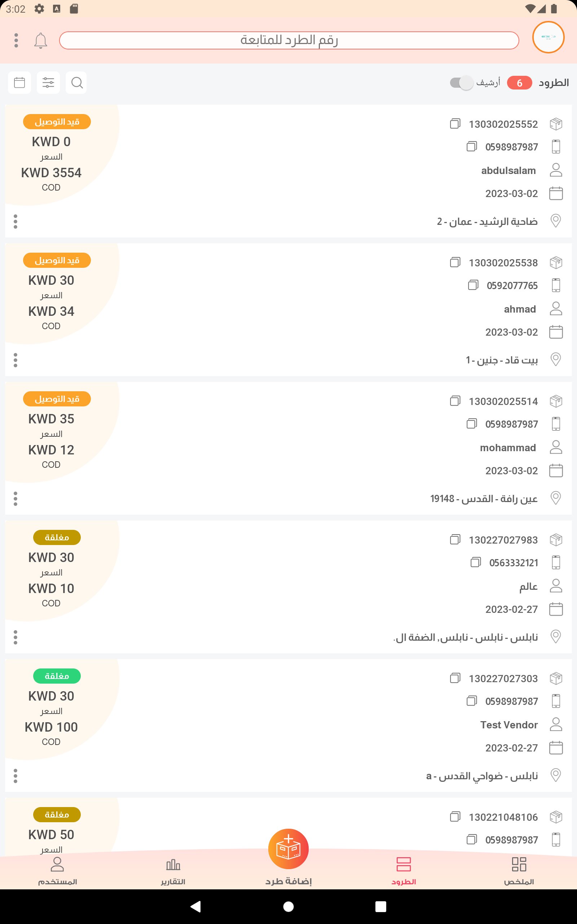Open the calendar date filter icon
The width and height of the screenshot is (577, 924).
[19, 82]
